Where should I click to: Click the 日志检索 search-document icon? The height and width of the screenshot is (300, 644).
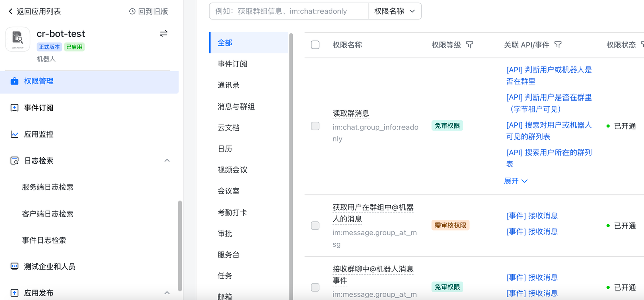[14, 161]
